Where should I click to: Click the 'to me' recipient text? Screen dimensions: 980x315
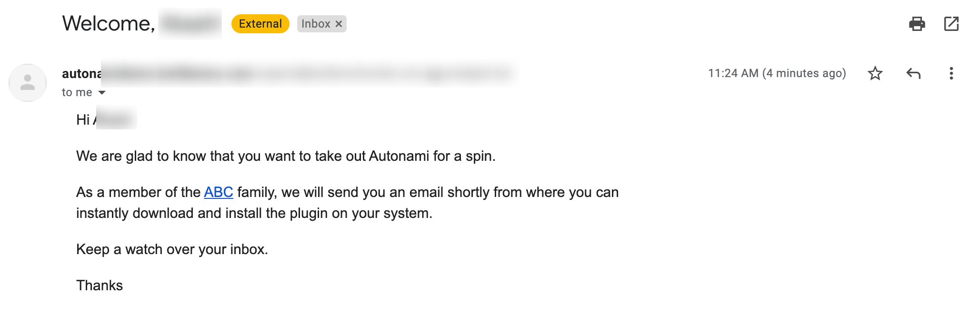pos(77,92)
